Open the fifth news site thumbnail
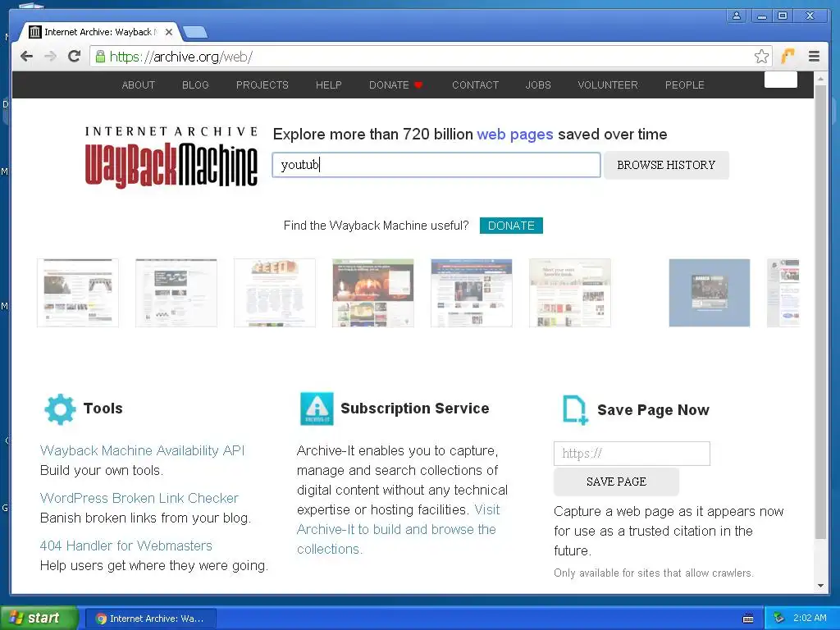840x630 pixels. (x=472, y=293)
